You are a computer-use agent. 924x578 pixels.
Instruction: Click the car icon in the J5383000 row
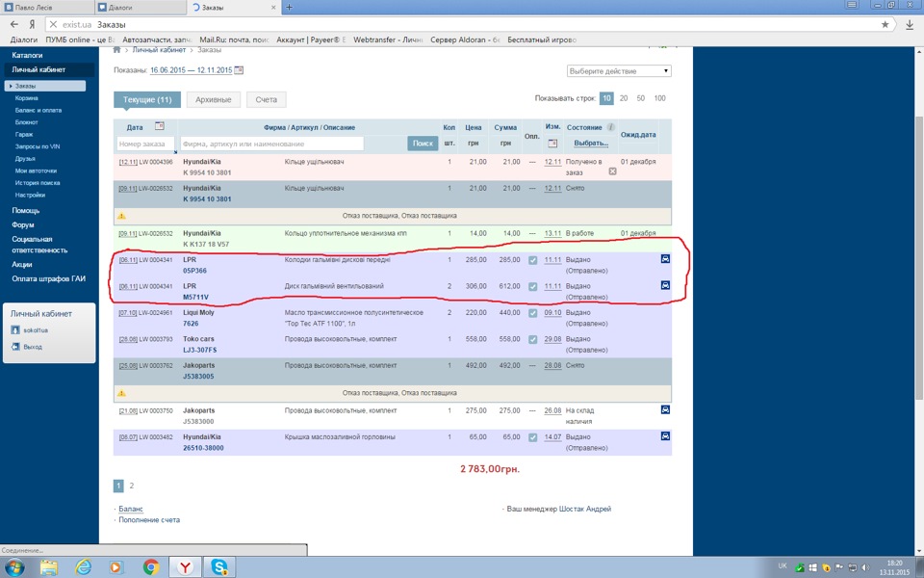[x=665, y=410]
